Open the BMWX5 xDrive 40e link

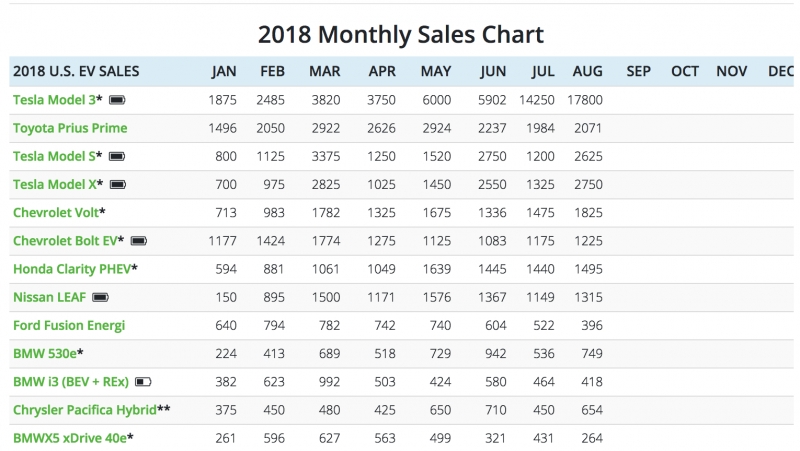pos(70,438)
